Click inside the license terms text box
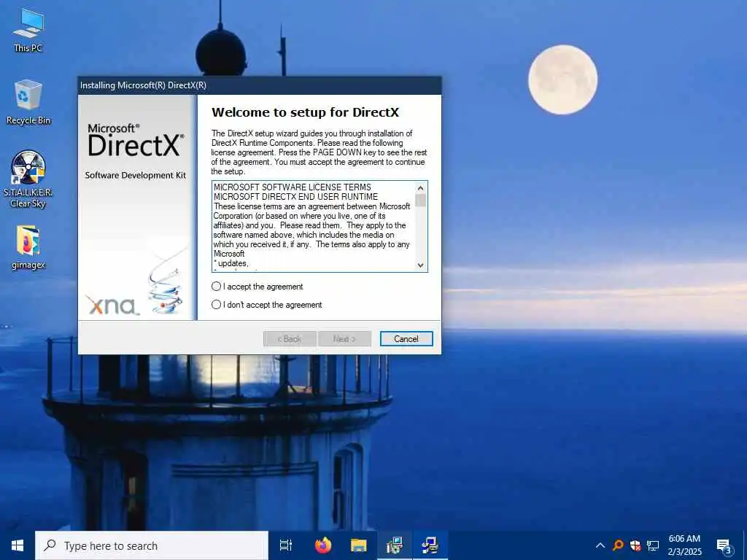747x560 pixels. [x=314, y=226]
